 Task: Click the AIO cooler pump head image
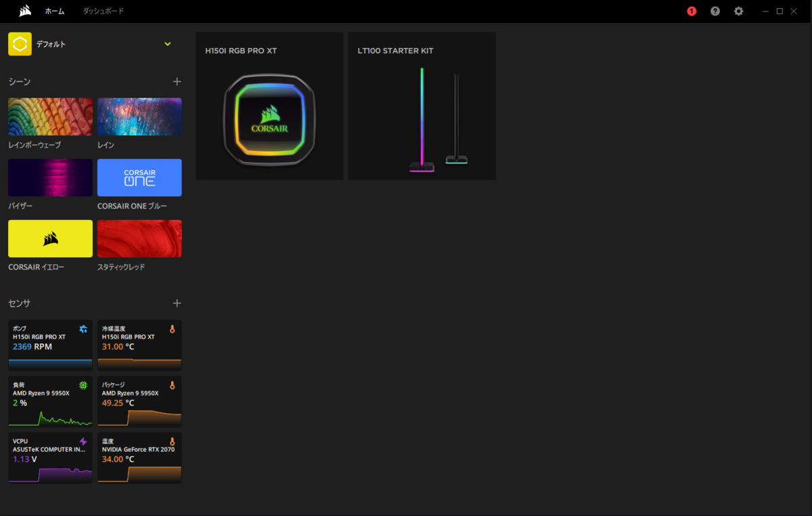coord(270,121)
